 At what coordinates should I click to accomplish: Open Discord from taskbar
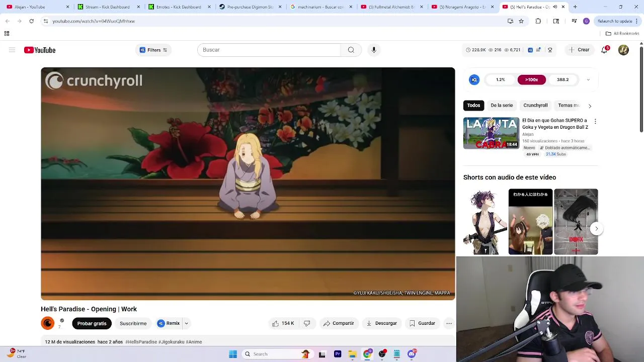point(412,354)
